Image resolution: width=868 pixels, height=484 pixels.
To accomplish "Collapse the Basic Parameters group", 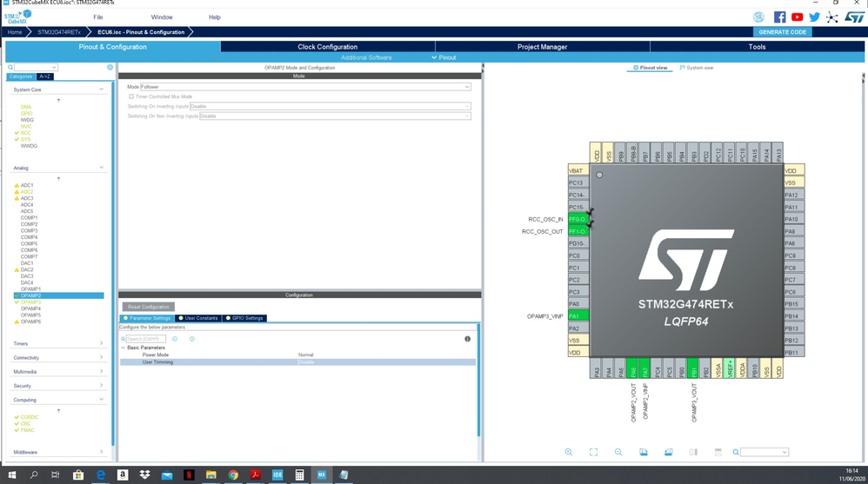I will coord(124,348).
